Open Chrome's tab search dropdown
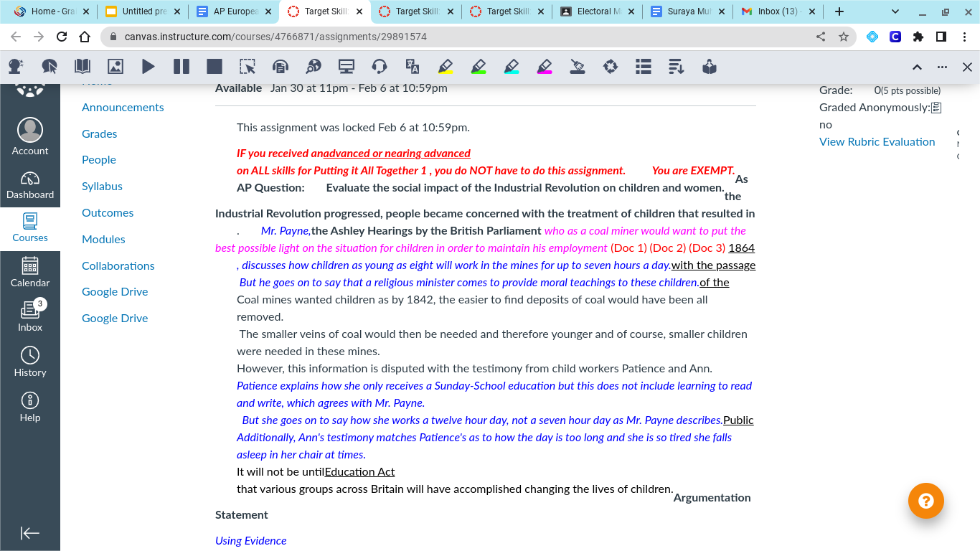 [894, 11]
